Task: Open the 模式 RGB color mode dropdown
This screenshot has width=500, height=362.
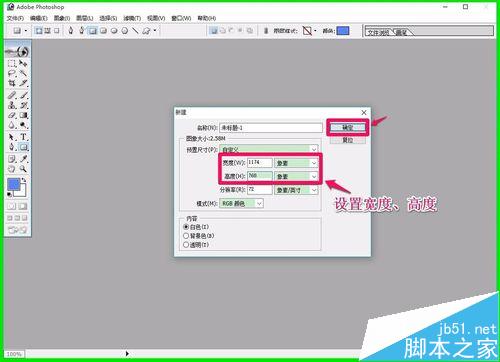Action: [241, 203]
